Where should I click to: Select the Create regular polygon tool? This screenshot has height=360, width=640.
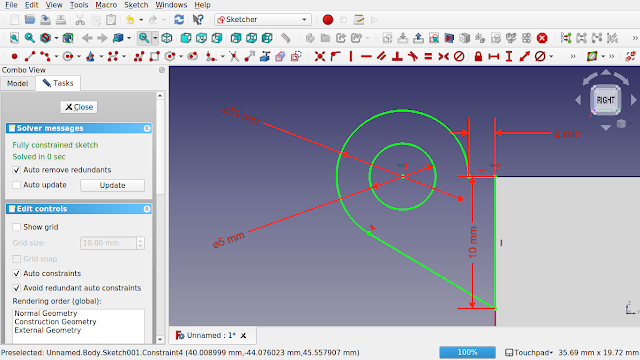click(x=170, y=56)
